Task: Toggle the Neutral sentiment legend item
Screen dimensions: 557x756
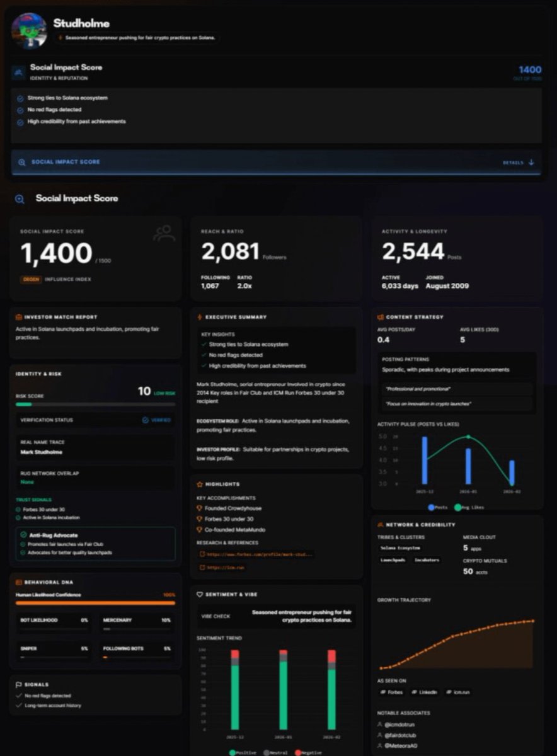Action: (274, 752)
